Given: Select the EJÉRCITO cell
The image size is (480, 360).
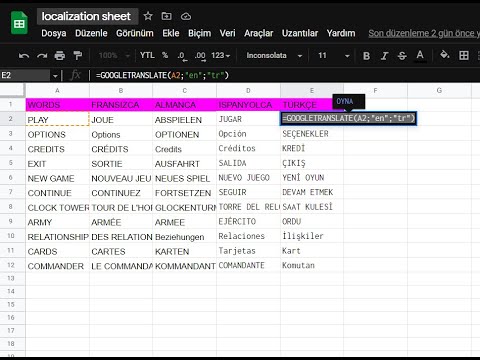Looking at the screenshot, I should pyautogui.click(x=248, y=222).
